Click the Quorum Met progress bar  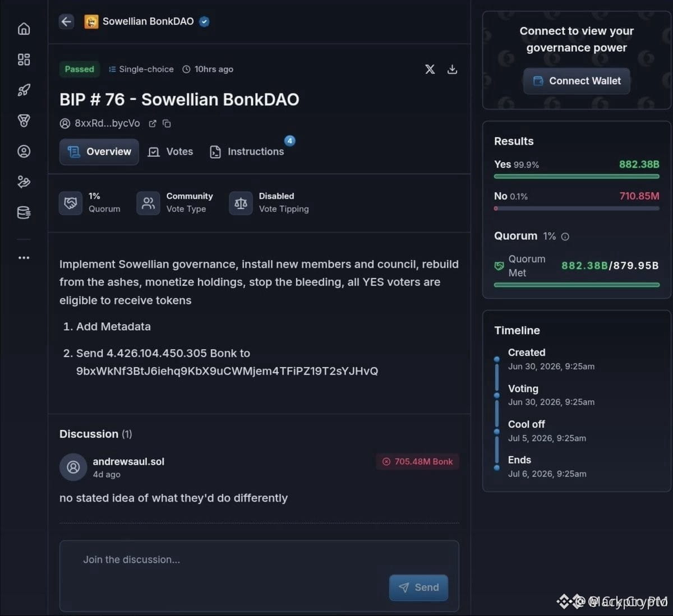point(577,285)
